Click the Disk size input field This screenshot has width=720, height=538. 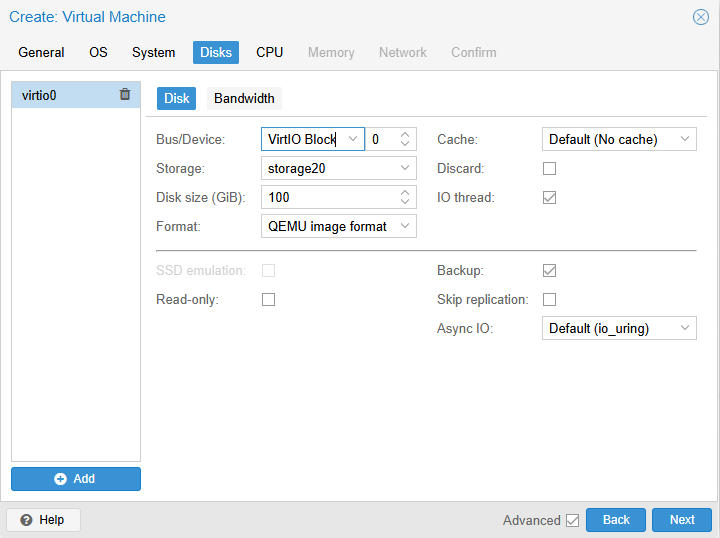click(x=328, y=198)
